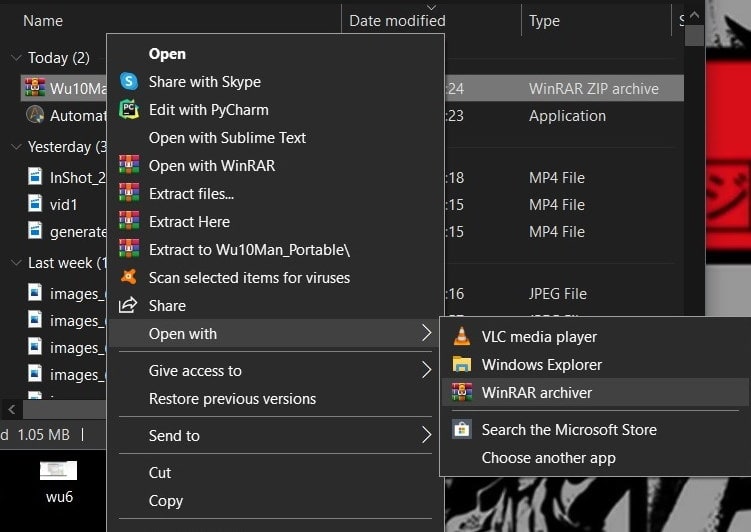Expand the Give access to submenu arrow
751x532 pixels.
tap(426, 370)
